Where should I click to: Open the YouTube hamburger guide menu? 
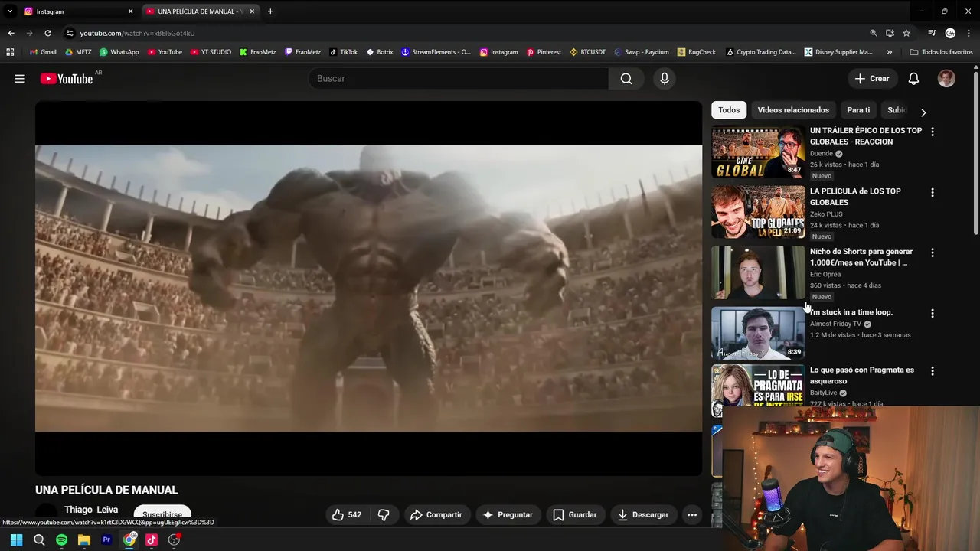[20, 79]
